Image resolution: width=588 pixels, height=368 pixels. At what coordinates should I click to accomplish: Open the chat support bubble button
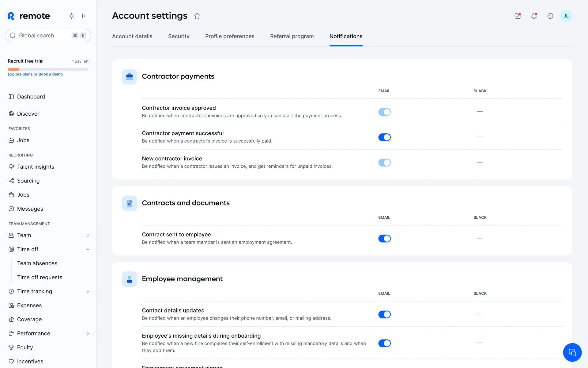572,352
